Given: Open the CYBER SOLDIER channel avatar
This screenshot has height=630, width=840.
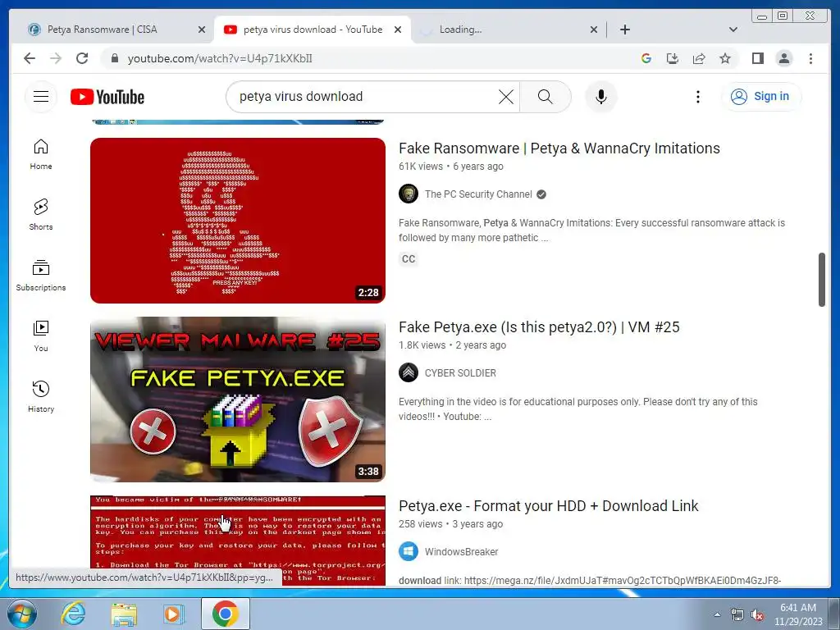Looking at the screenshot, I should tap(409, 373).
